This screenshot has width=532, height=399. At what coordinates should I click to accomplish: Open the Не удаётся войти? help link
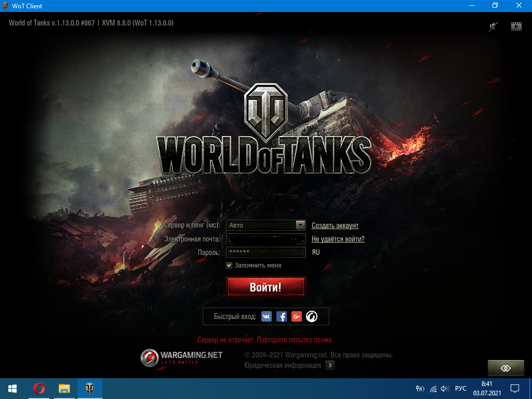[x=338, y=239]
